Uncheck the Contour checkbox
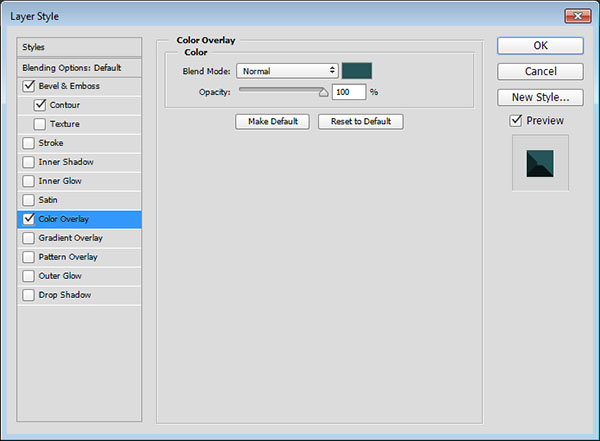Image resolution: width=600 pixels, height=441 pixels. coord(40,105)
